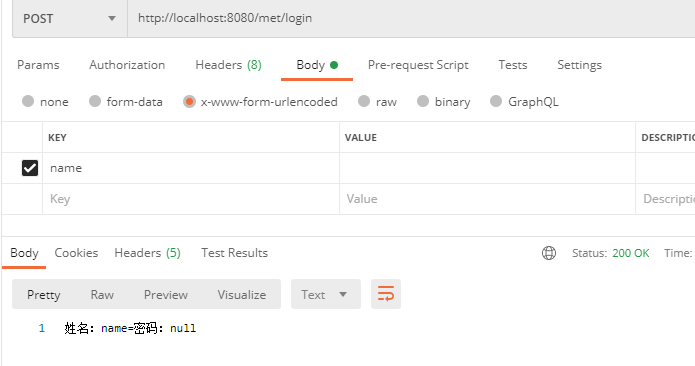
Task: Click the value cell for name
Action: pyautogui.click(x=488, y=168)
